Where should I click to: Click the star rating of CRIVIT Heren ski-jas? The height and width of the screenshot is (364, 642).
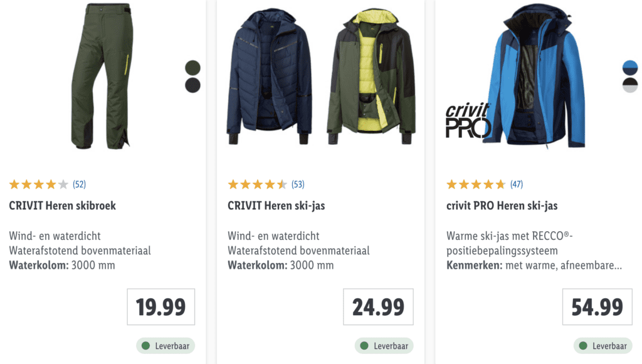tap(257, 184)
